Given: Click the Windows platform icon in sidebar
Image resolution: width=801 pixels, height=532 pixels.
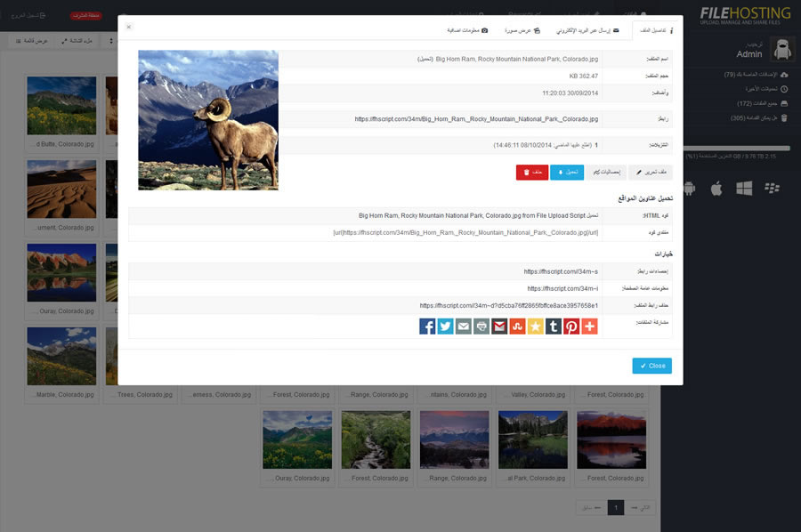Looking at the screenshot, I should [744, 189].
